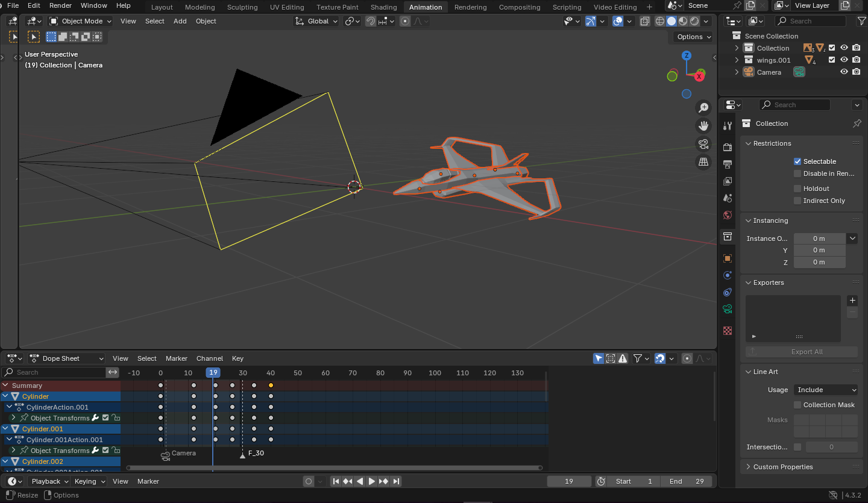The width and height of the screenshot is (868, 503).
Task: Open the Render properties tab icon
Action: (728, 147)
